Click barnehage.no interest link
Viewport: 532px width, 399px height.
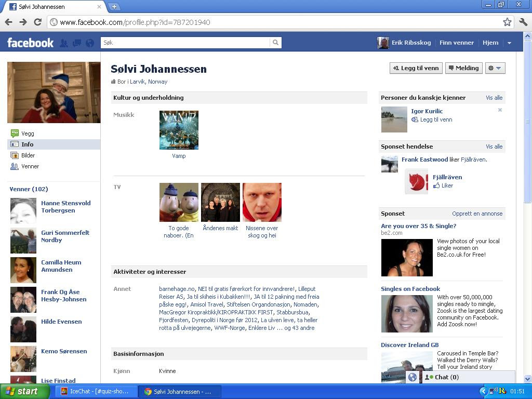[x=177, y=289]
